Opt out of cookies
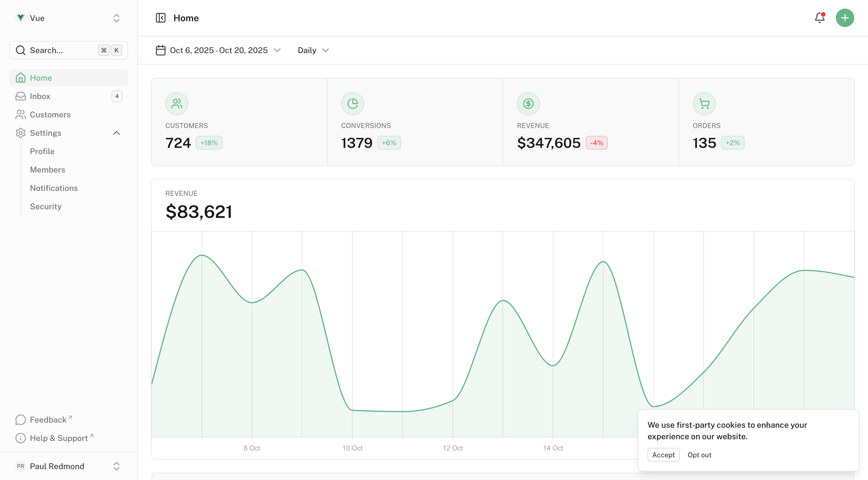Image resolution: width=868 pixels, height=480 pixels. tap(699, 454)
